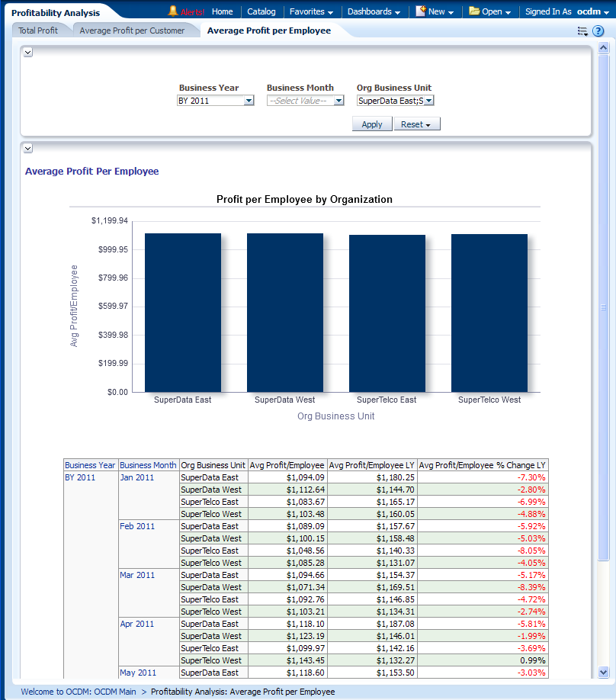Expand the Org Business Unit dropdown
616x700 pixels.
pyautogui.click(x=429, y=101)
